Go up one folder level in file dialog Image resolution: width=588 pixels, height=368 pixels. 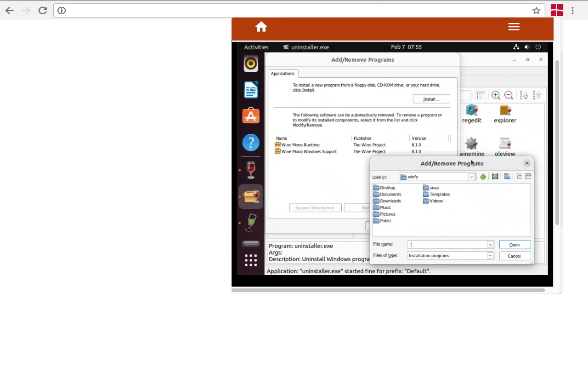click(483, 177)
